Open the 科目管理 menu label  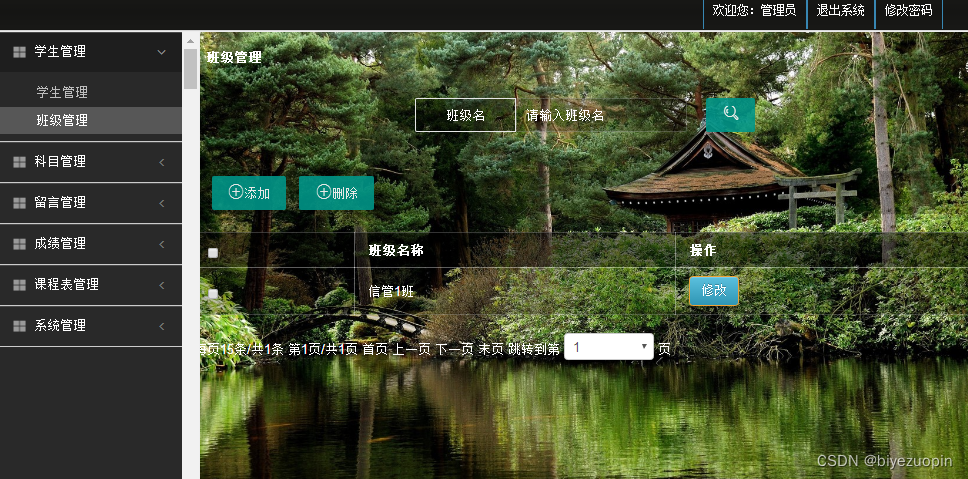(60, 162)
